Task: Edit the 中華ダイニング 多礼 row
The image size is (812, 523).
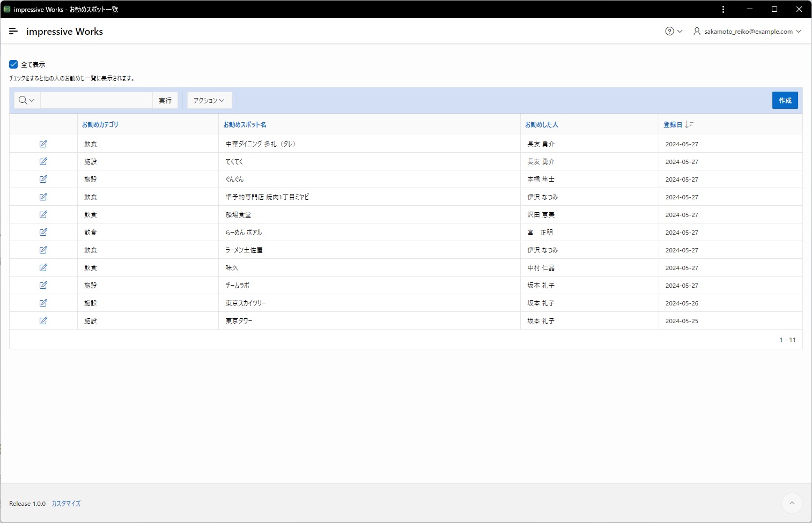Action: 43,144
